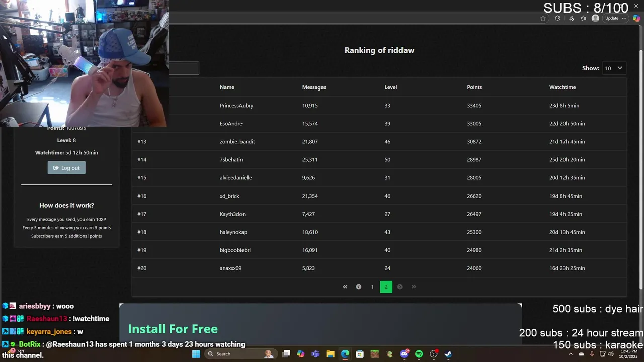
Task: Click the name Kayth3don
Action: pyautogui.click(x=232, y=214)
